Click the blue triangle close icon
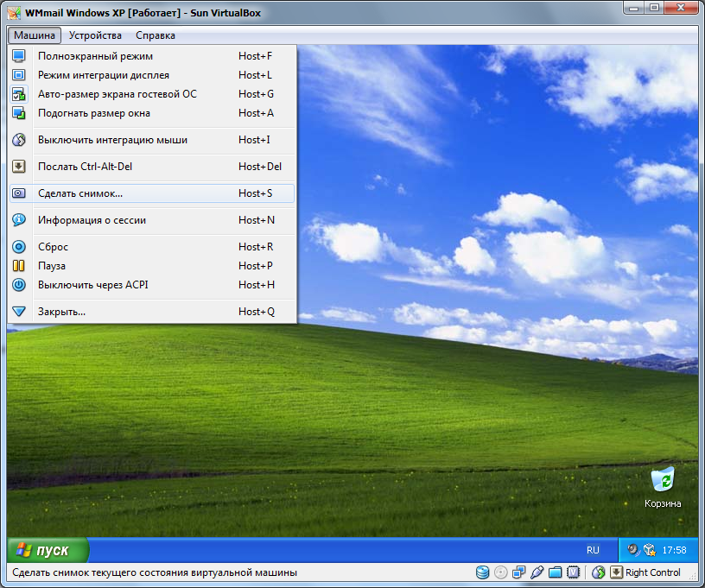This screenshot has height=588, width=705. point(19,312)
